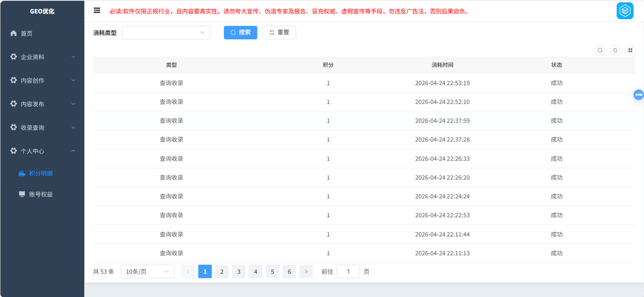Go to page 4
The width and height of the screenshot is (644, 297).
pos(256,271)
